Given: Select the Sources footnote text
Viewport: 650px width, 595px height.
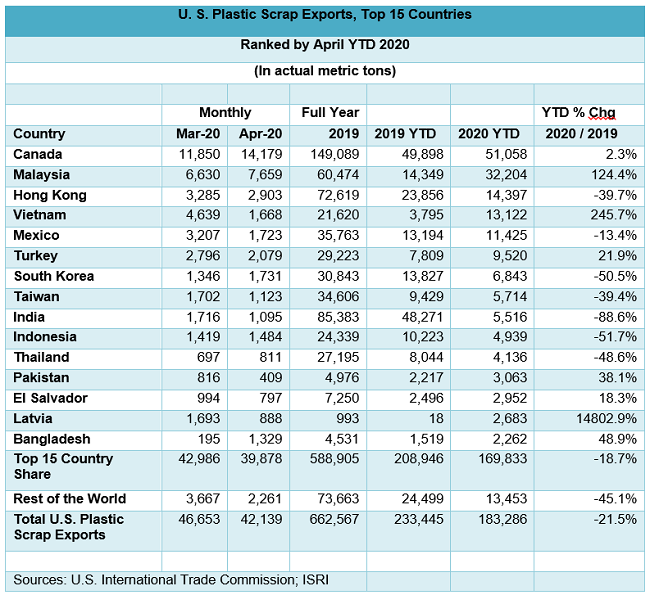Looking at the screenshot, I should point(172,580).
